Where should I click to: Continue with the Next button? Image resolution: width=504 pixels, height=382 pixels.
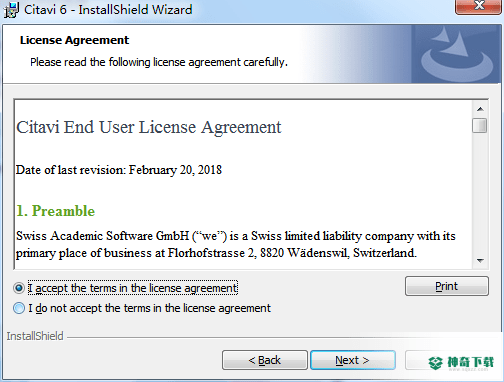[x=353, y=360]
